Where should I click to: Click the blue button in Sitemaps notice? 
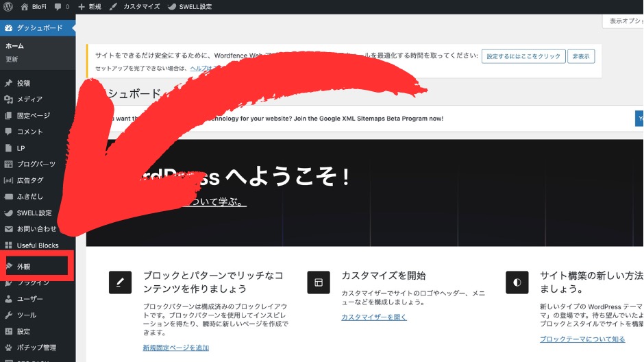(639, 119)
